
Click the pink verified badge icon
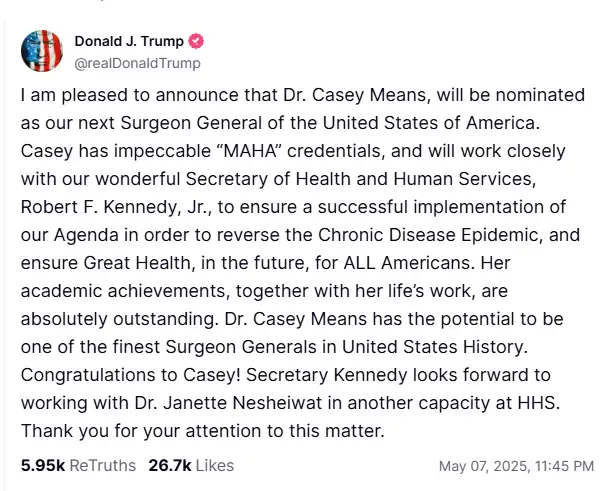[196, 41]
